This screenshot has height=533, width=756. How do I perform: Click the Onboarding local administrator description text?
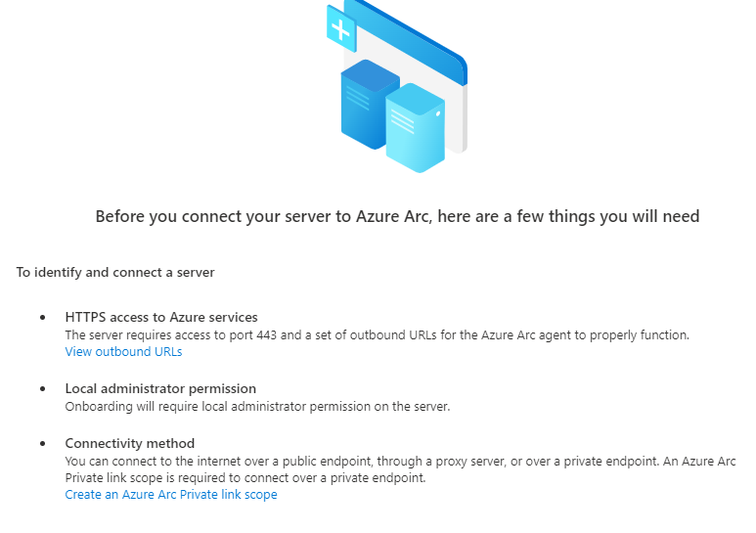coord(257,406)
